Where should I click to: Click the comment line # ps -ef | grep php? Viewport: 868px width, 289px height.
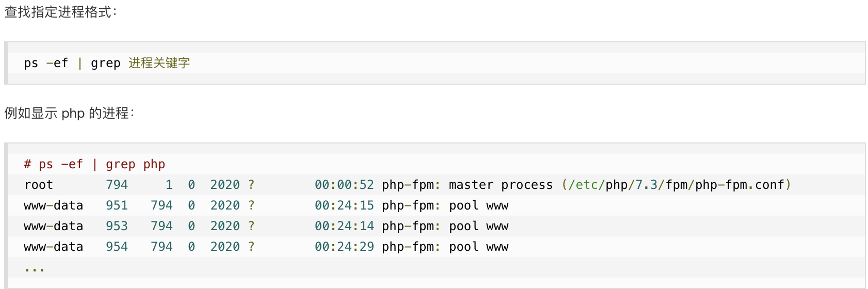[x=94, y=164]
